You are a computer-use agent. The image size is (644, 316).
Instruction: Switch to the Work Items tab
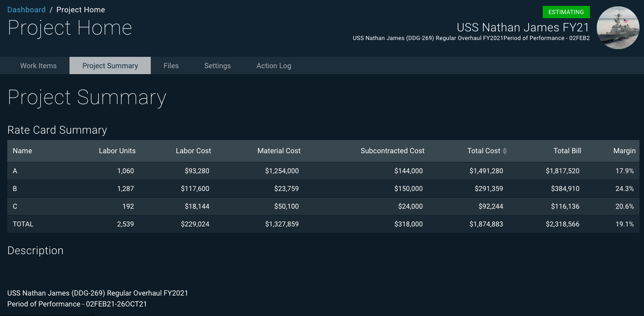coord(38,65)
